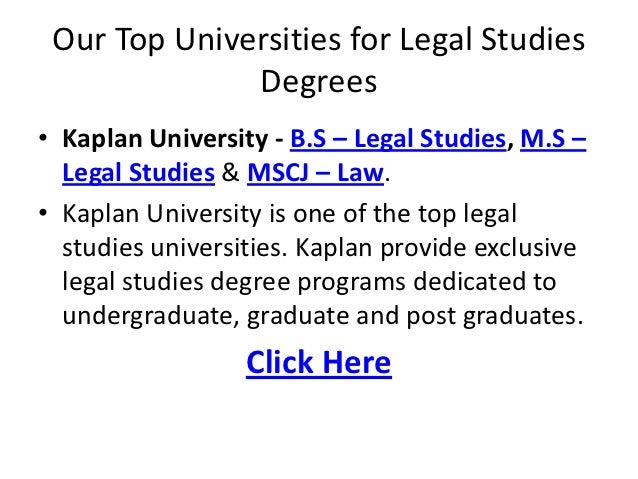Open the B.S – Legal Studies link
Screen dimensions: 638x479
[x=398, y=138]
